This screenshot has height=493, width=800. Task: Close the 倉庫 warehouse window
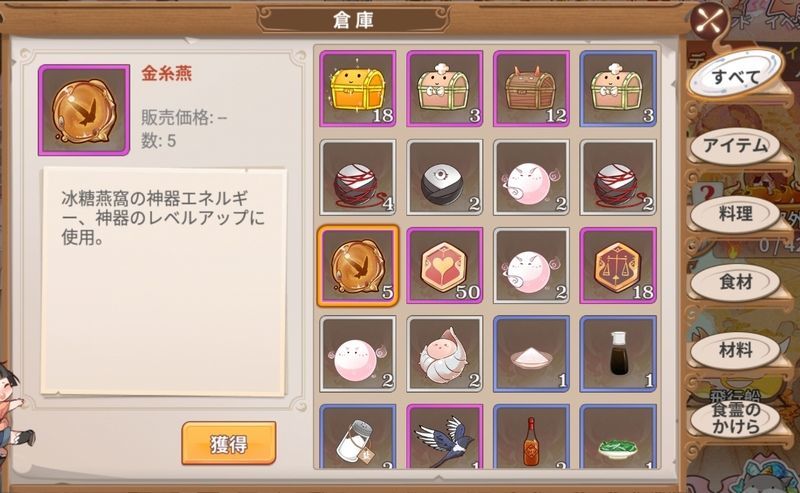point(710,21)
